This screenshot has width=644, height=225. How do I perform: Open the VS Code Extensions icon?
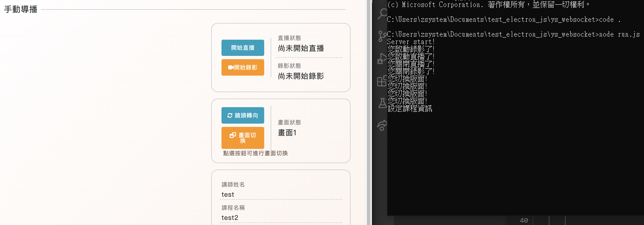coord(382,81)
